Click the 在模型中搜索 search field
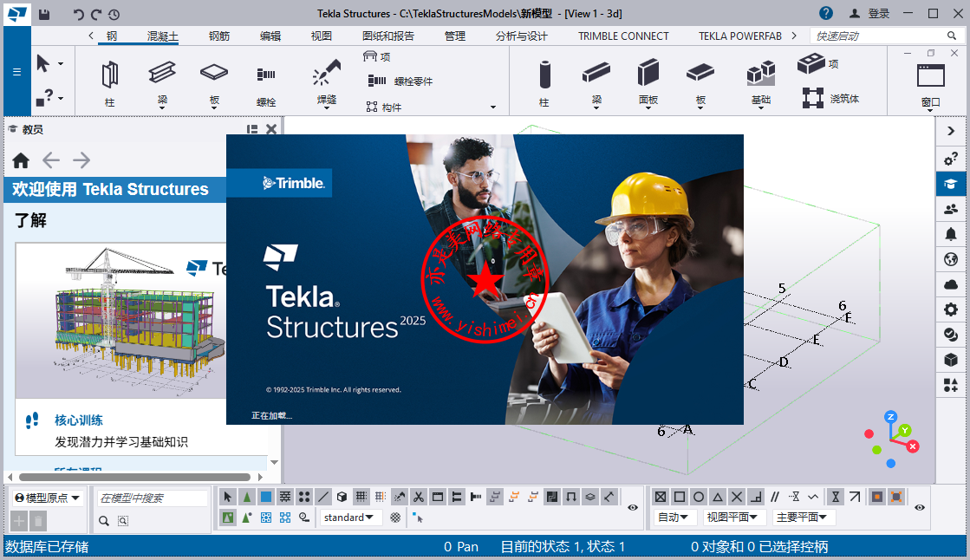Viewport: 970px width, 560px height. pyautogui.click(x=153, y=498)
